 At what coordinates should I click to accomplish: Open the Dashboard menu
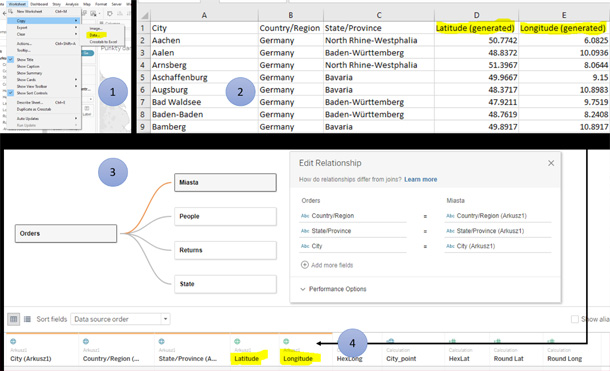(x=39, y=4)
